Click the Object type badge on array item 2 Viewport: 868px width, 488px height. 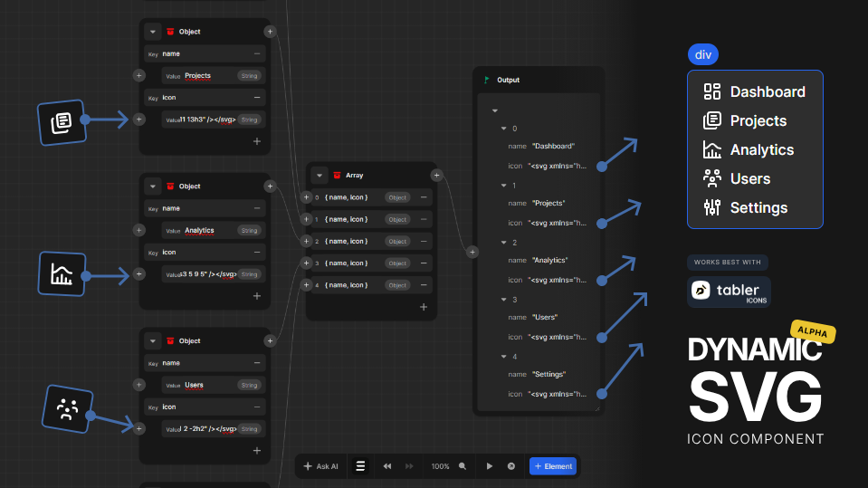click(397, 242)
